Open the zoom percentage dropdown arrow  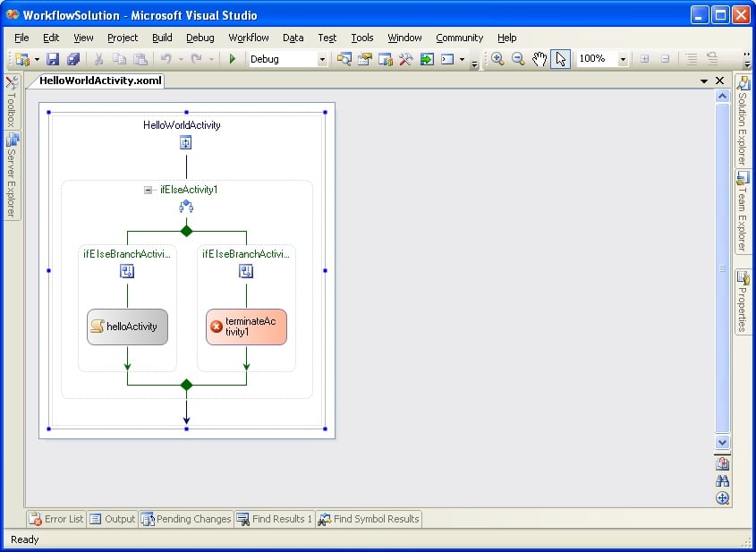pos(623,59)
